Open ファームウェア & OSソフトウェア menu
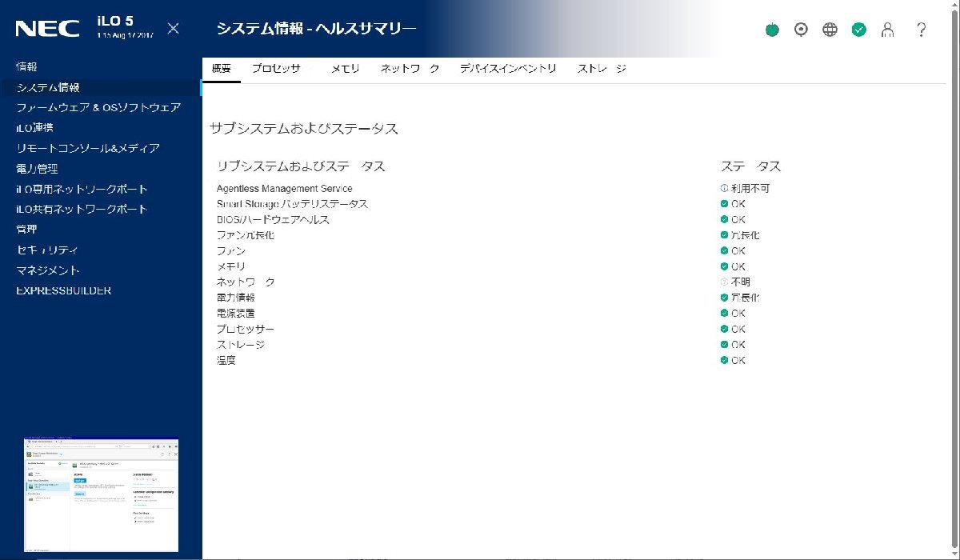This screenshot has width=960, height=560. pyautogui.click(x=98, y=107)
